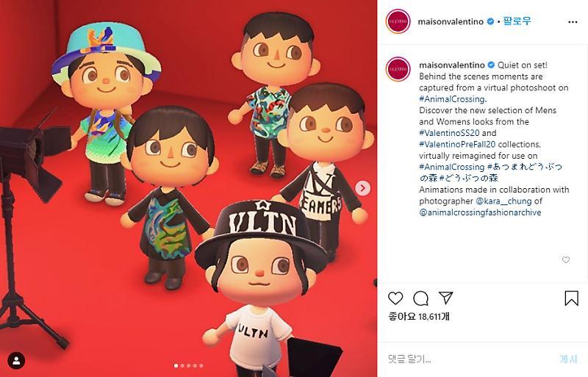Submit the comment with the 게시 button
This screenshot has height=377, width=588.
click(x=568, y=359)
